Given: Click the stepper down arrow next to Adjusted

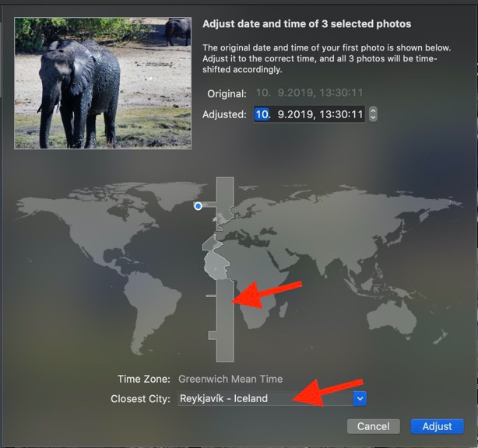Looking at the screenshot, I should click(x=373, y=118).
